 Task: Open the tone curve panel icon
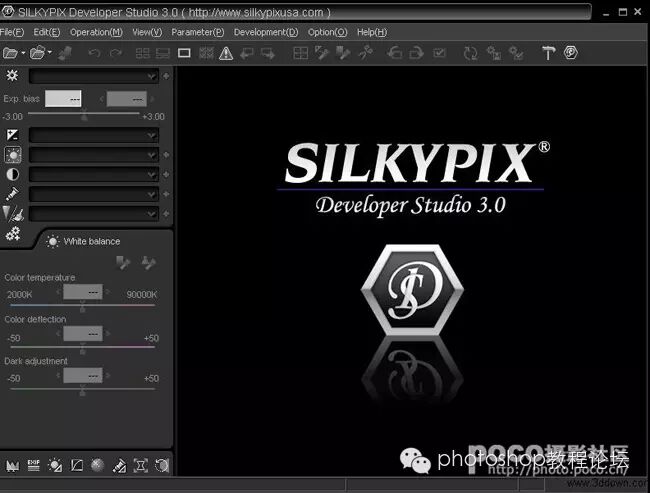(x=77, y=465)
